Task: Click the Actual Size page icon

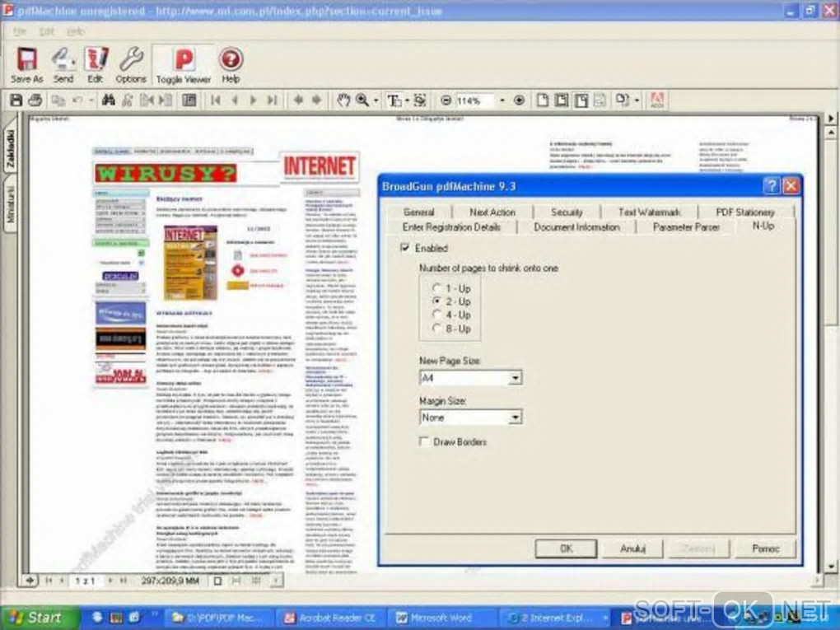Action: pyautogui.click(x=542, y=100)
